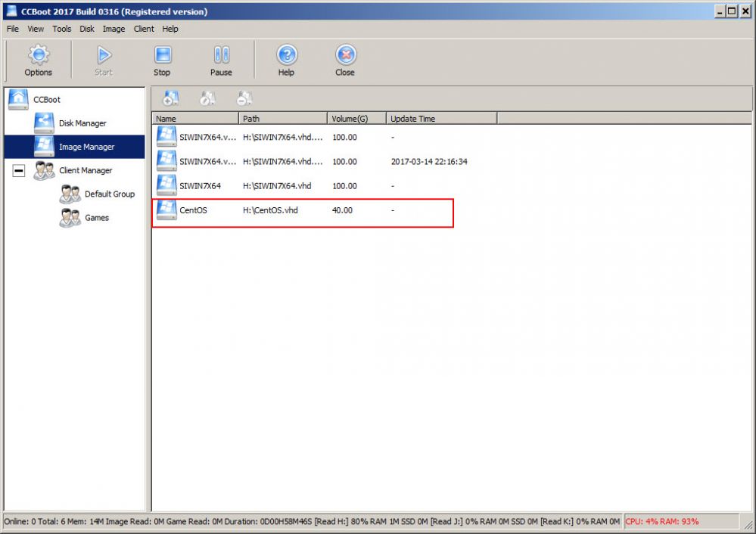
Task: Maximize the CCBoot window
Action: click(732, 11)
